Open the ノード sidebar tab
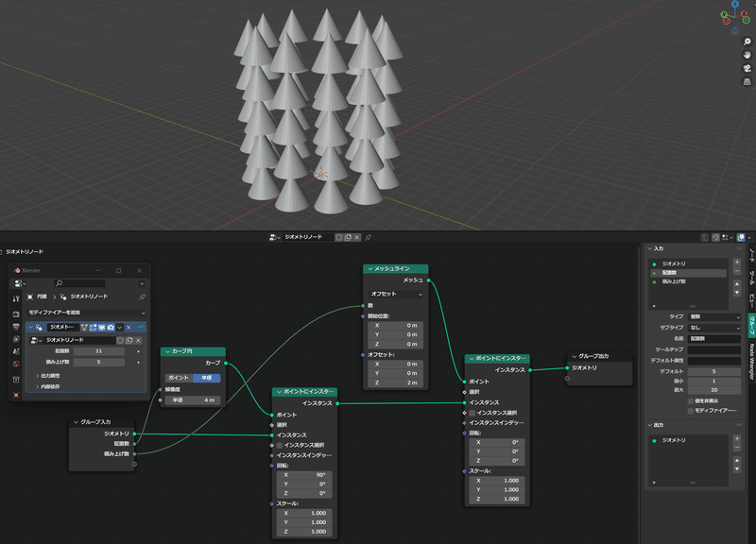 tap(751, 255)
